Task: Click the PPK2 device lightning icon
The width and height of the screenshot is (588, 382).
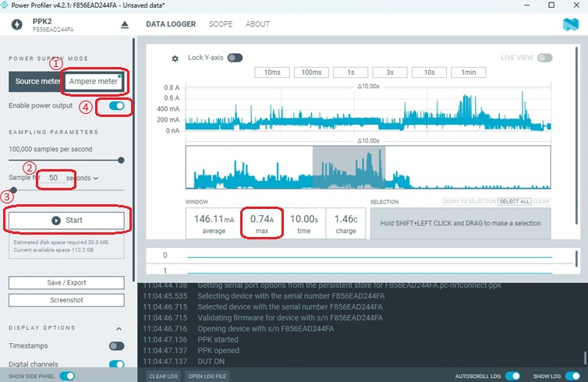Action: pyautogui.click(x=17, y=24)
